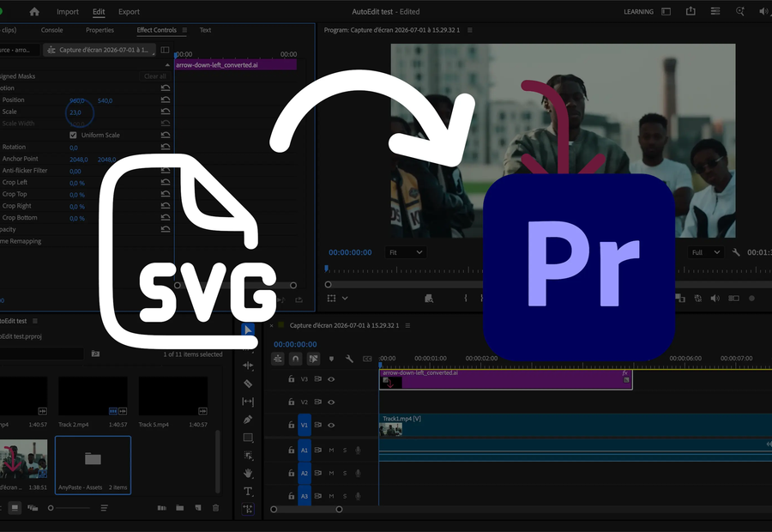The height and width of the screenshot is (532, 772).
Task: Hide track V1 with eye icon
Action: click(331, 425)
